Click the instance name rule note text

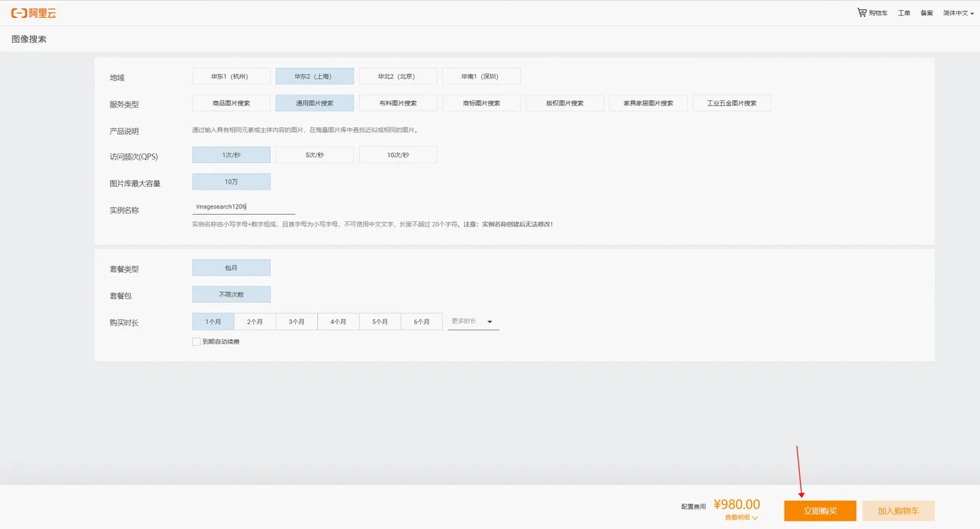coord(372,225)
